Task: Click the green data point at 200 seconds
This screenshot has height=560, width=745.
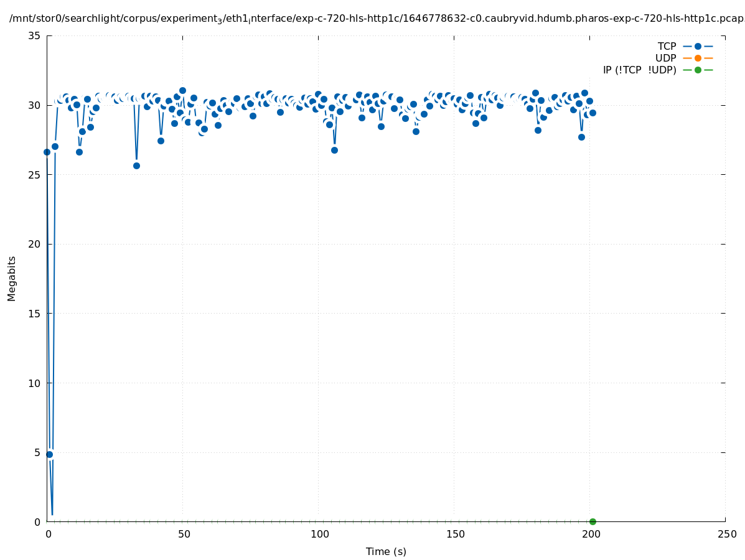Action: [593, 521]
